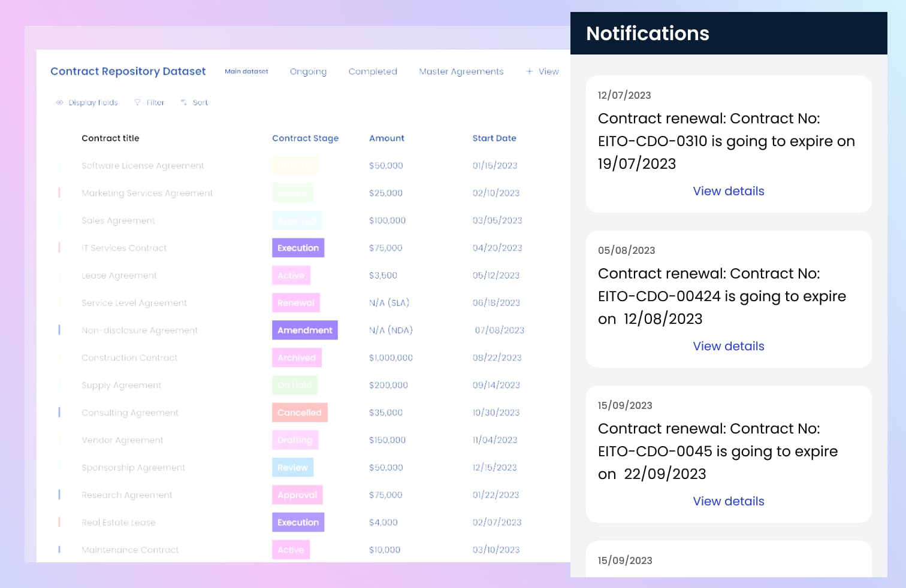
Task: View details for contract EITO-CDO-00424
Action: tap(728, 346)
